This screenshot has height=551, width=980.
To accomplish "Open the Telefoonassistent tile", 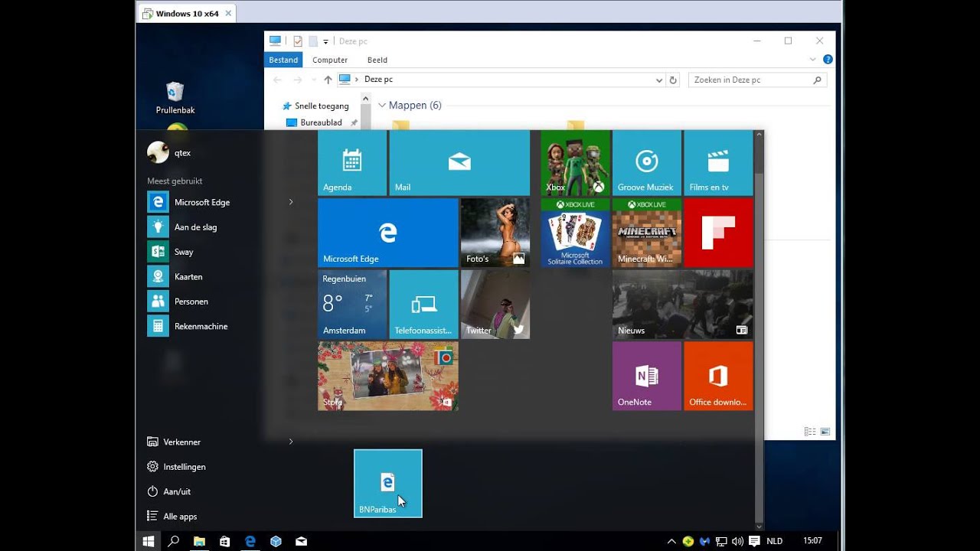I will [423, 304].
